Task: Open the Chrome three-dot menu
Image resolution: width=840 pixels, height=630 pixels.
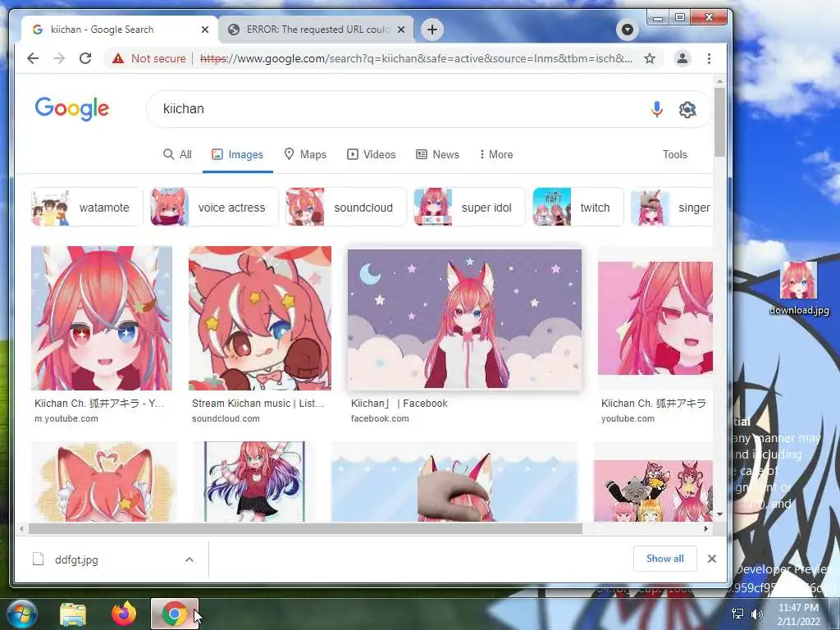Action: click(x=709, y=58)
